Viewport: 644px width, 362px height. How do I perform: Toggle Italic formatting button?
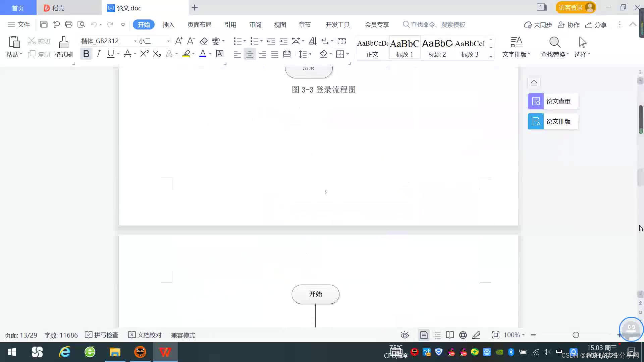tap(98, 54)
